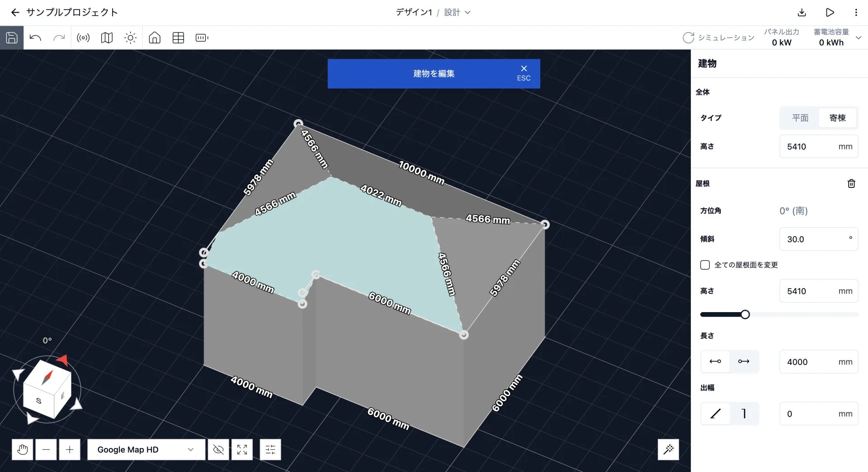Select the building house tool

(x=155, y=37)
